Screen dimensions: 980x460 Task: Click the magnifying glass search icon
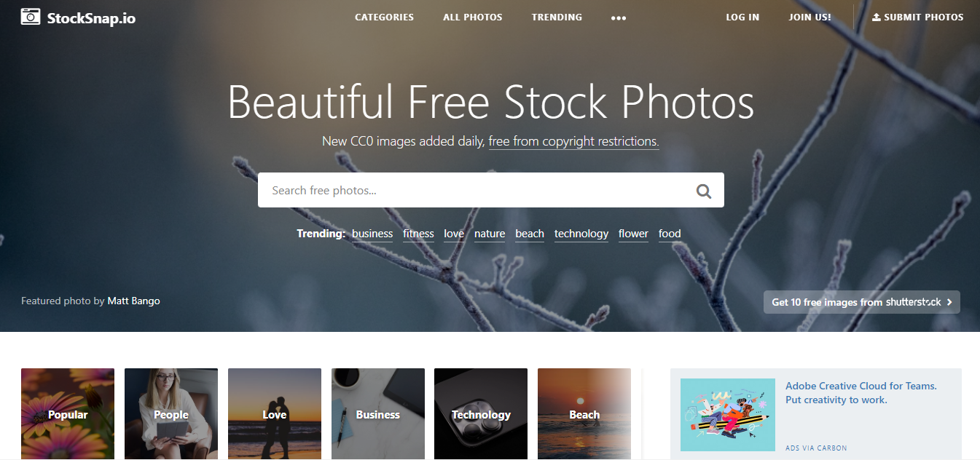[x=703, y=191]
